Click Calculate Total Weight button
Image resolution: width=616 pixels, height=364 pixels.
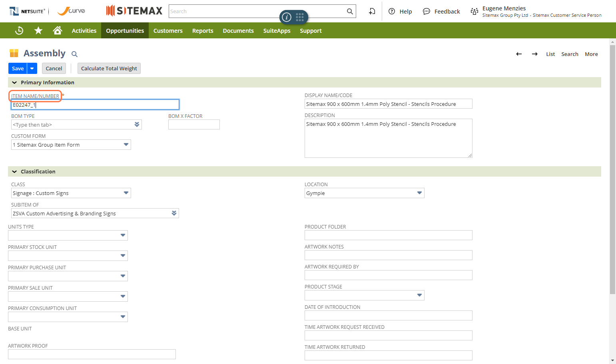pos(109,68)
